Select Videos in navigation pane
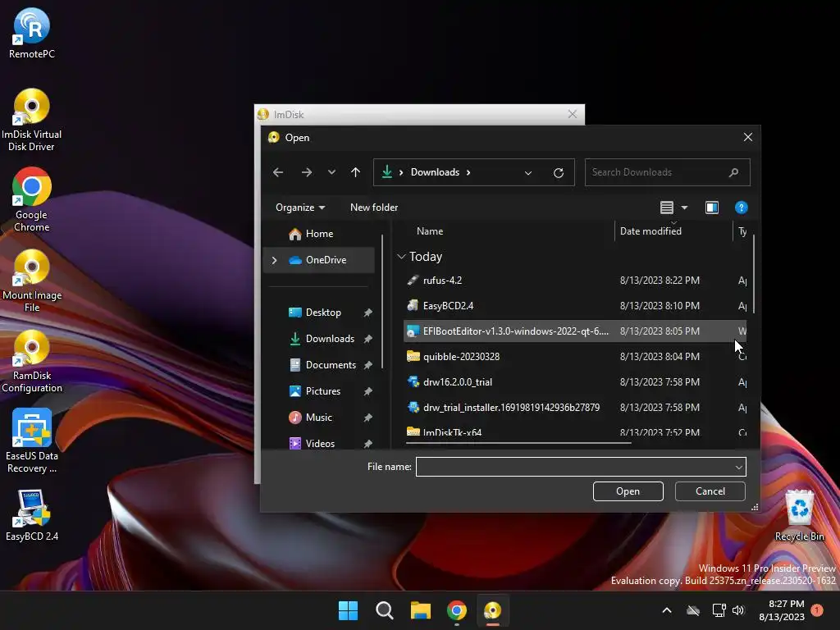The width and height of the screenshot is (840, 630). pyautogui.click(x=320, y=444)
